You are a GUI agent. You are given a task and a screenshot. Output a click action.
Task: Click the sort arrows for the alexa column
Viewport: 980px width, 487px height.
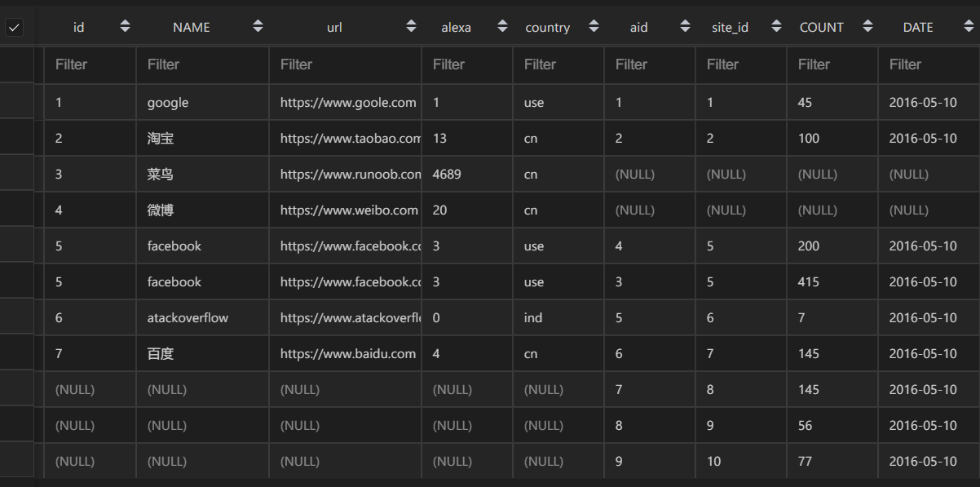click(x=502, y=27)
